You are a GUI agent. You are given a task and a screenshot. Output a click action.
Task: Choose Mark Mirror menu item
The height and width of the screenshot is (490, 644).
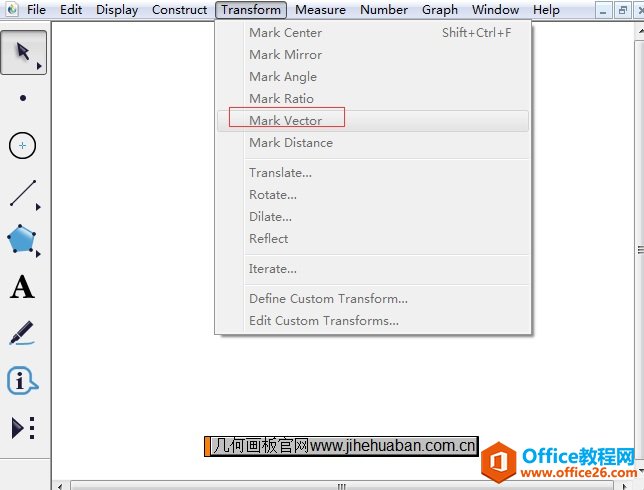point(373,55)
